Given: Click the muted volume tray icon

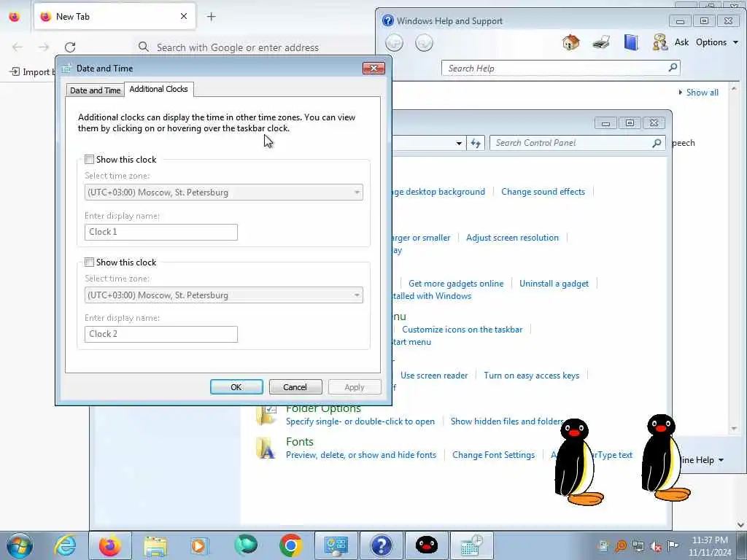Looking at the screenshot, I should pyautogui.click(x=656, y=546).
